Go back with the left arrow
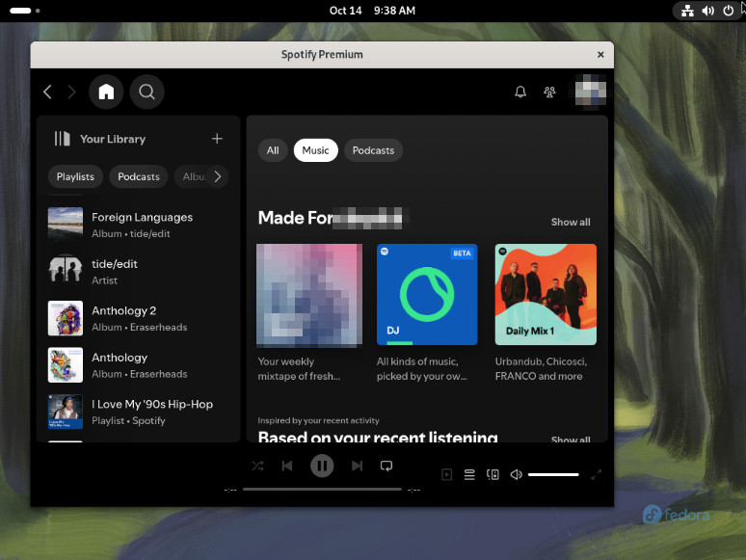 (x=47, y=92)
